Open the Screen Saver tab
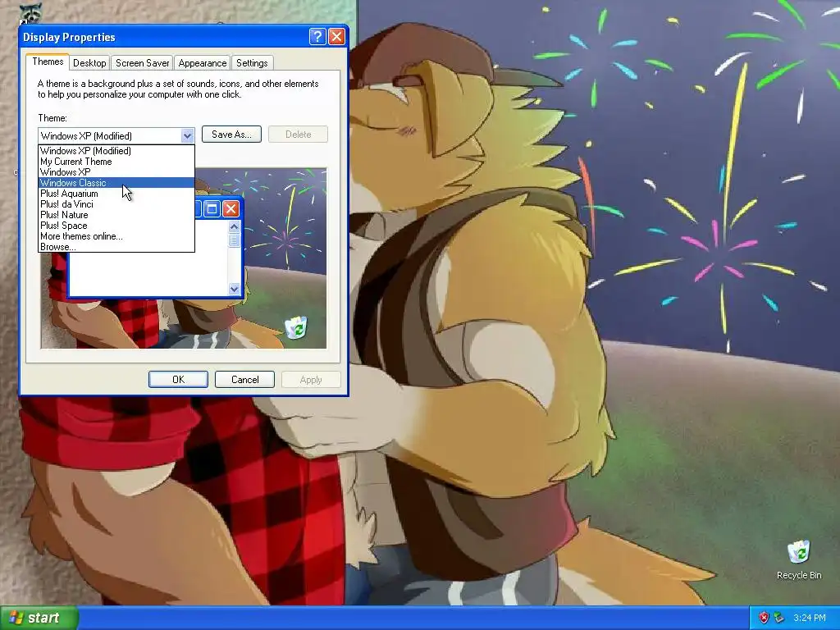The width and height of the screenshot is (840, 630). click(143, 62)
